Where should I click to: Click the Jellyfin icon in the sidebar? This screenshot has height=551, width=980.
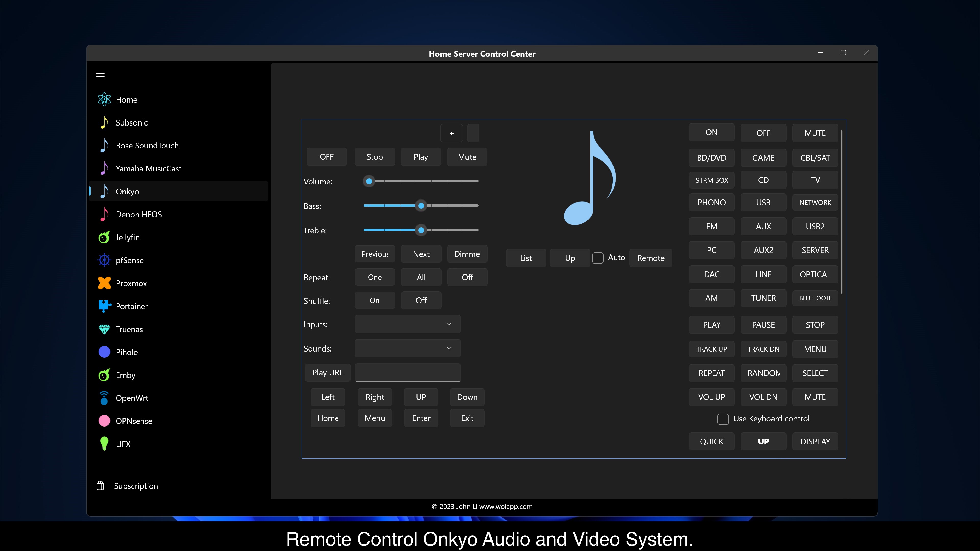click(104, 237)
